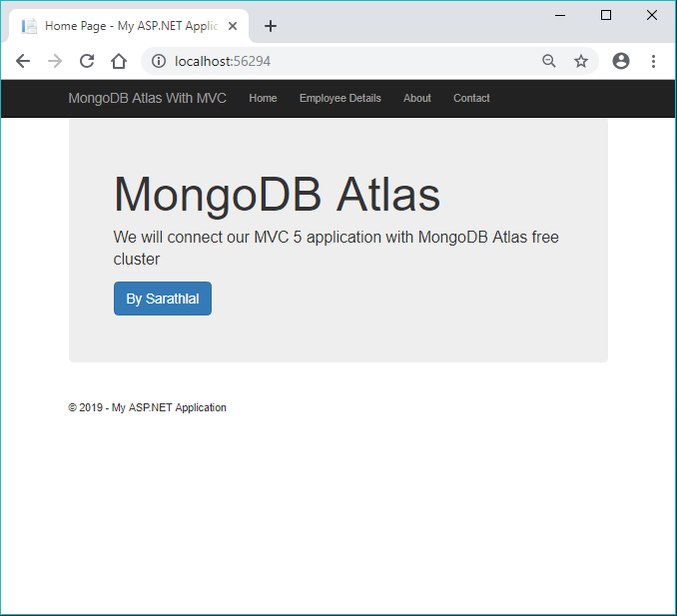Viewport: 677px width, 616px height.
Task: Click the © 2019 - My ASP.NET Application footer
Action: pyautogui.click(x=147, y=407)
